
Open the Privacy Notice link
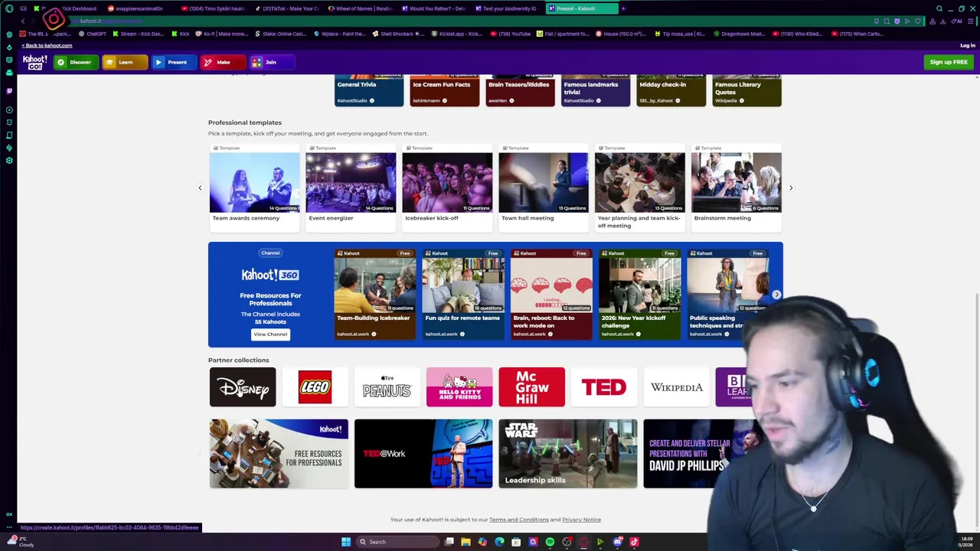click(581, 520)
